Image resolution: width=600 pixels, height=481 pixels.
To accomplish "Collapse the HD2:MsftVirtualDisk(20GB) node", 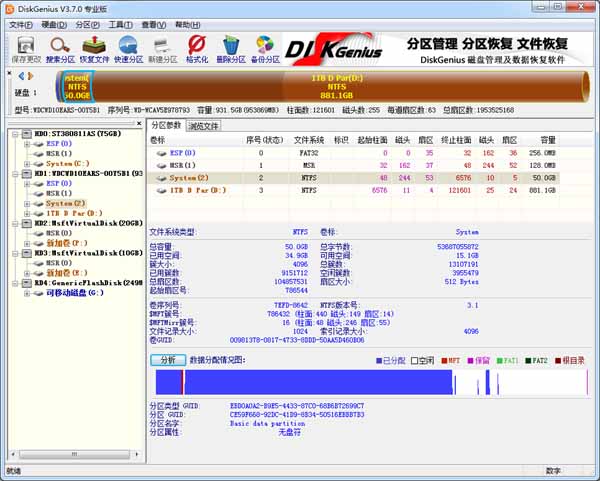I will (13, 223).
